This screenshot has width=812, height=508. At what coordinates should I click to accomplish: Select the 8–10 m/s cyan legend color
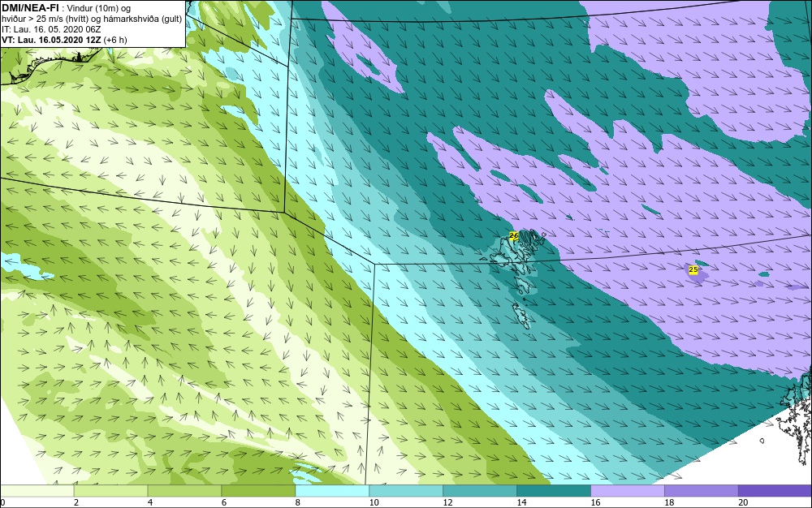click(332, 491)
